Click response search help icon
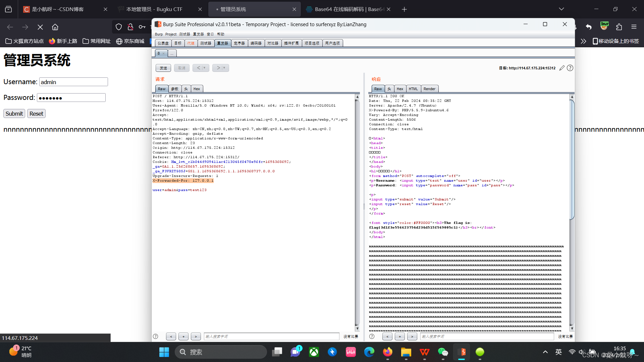 pyautogui.click(x=372, y=336)
